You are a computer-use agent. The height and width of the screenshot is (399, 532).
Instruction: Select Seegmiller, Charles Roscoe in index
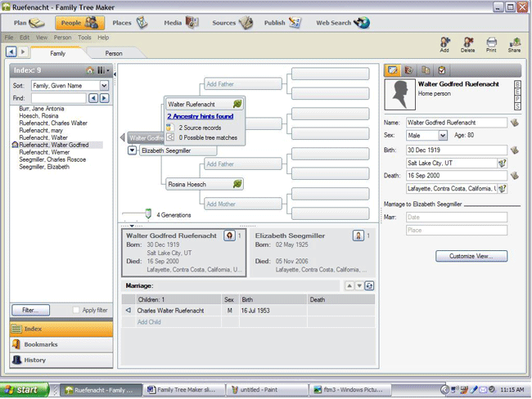tap(52, 159)
